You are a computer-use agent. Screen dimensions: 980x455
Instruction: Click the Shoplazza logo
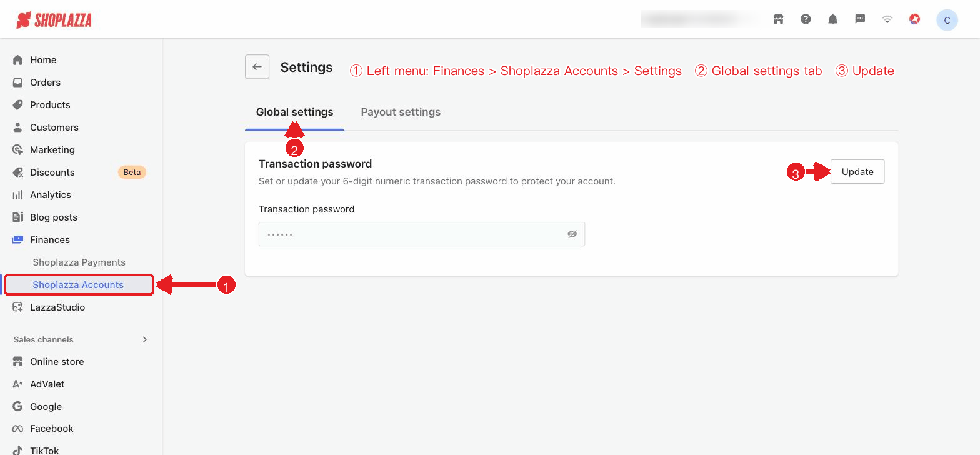pos(54,20)
